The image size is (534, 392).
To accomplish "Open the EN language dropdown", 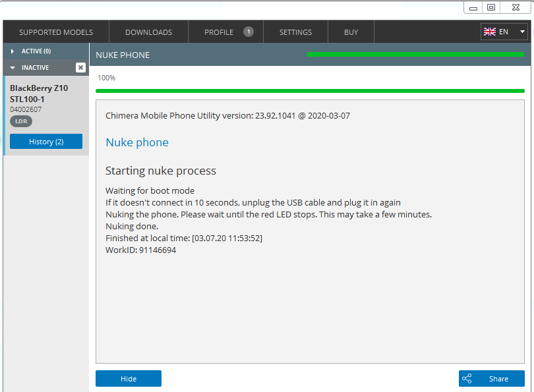I will (504, 32).
